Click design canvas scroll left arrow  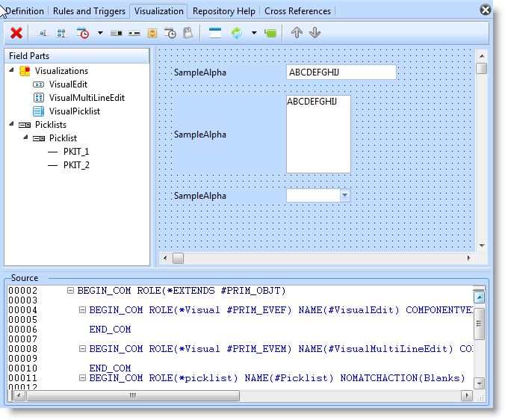click(x=165, y=258)
